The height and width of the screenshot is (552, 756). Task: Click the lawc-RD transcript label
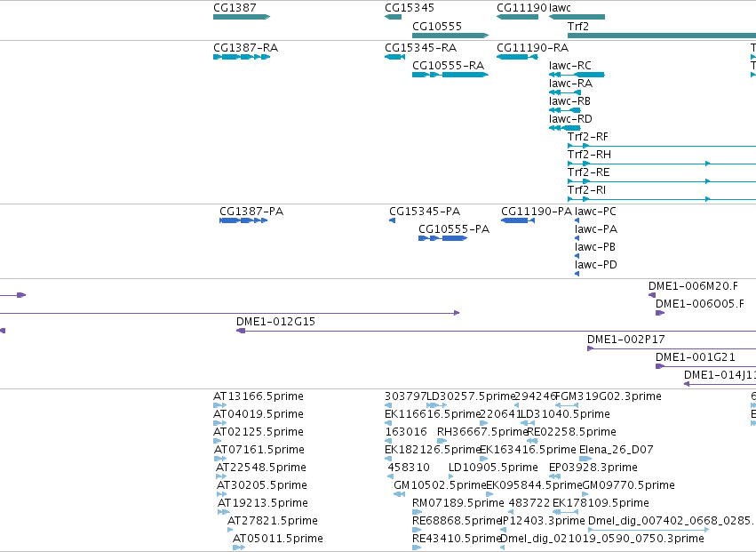[570, 119]
